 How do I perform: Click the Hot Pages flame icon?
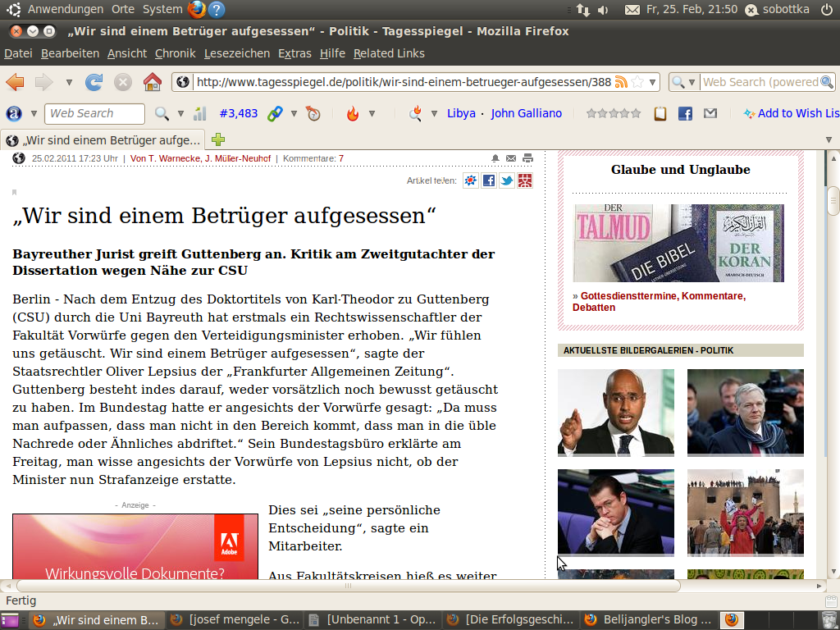tap(353, 113)
